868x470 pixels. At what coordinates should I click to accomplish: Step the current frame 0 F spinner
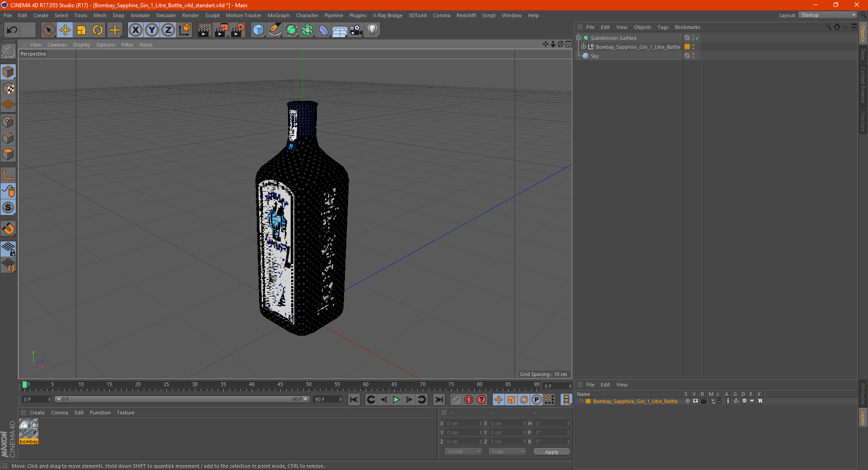pos(570,386)
